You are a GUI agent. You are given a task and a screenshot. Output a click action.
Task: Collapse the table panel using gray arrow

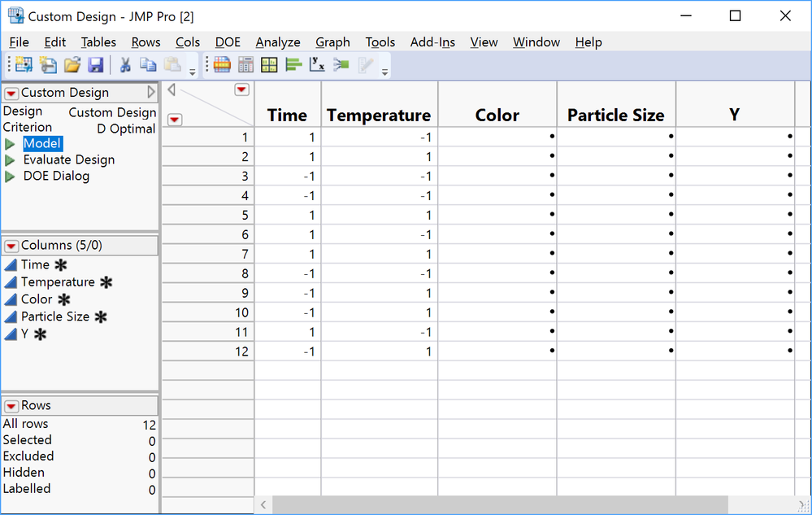pyautogui.click(x=151, y=92)
